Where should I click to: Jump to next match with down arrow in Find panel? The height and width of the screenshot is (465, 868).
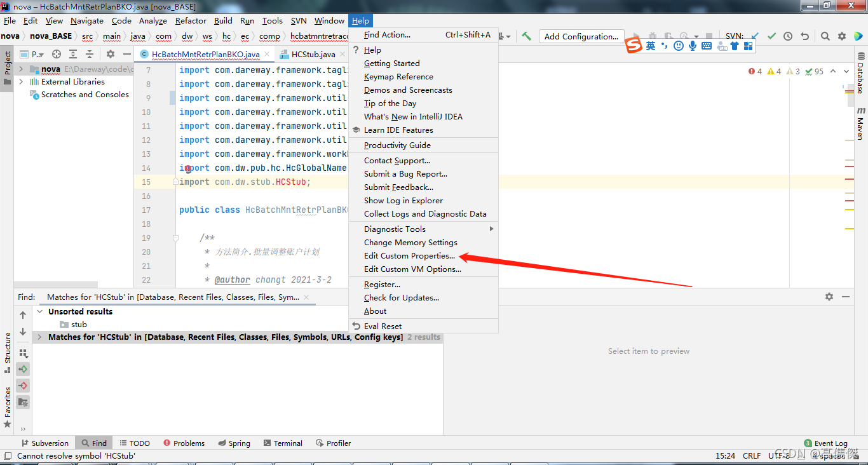pyautogui.click(x=23, y=331)
